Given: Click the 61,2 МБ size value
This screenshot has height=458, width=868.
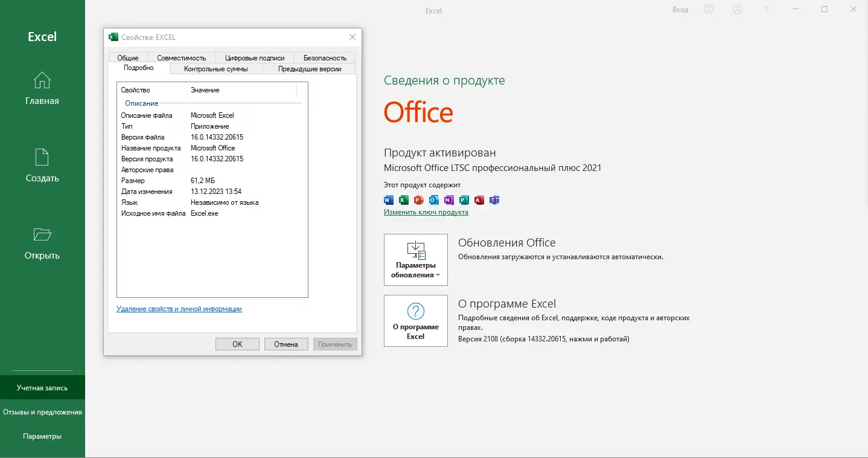Looking at the screenshot, I should click(x=203, y=181).
